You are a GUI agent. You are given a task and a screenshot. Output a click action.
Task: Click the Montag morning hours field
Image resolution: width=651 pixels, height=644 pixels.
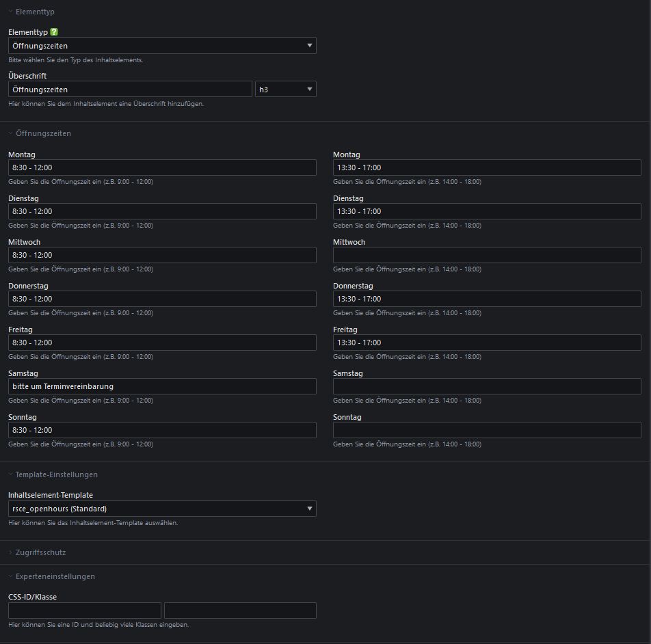162,167
